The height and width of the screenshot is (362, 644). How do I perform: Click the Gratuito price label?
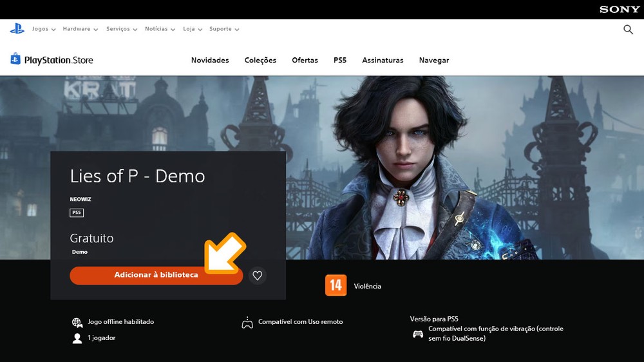(91, 238)
